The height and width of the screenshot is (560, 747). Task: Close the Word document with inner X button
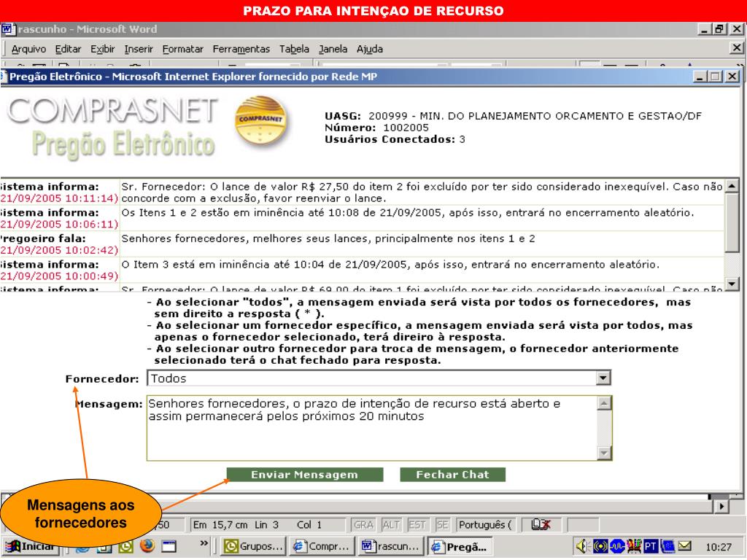tap(736, 47)
